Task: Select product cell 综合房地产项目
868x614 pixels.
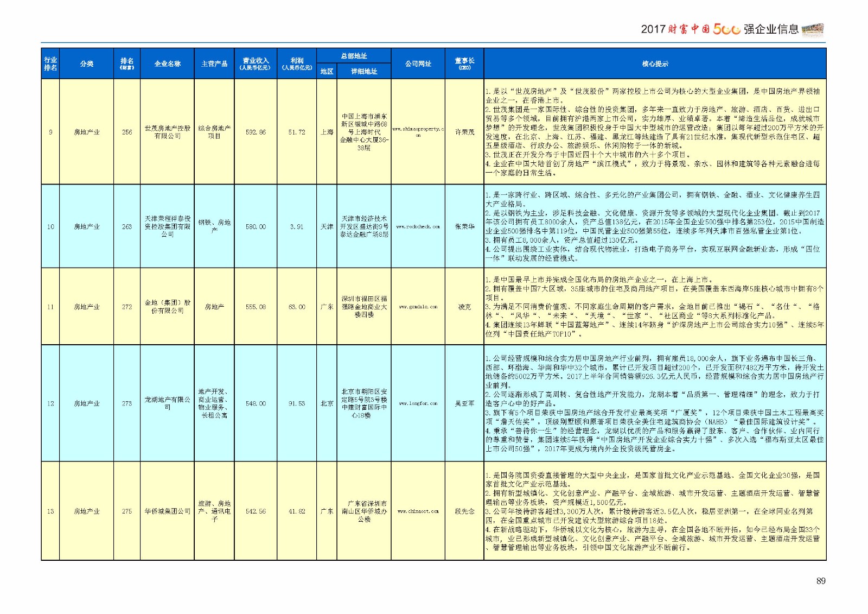Action: click(214, 132)
